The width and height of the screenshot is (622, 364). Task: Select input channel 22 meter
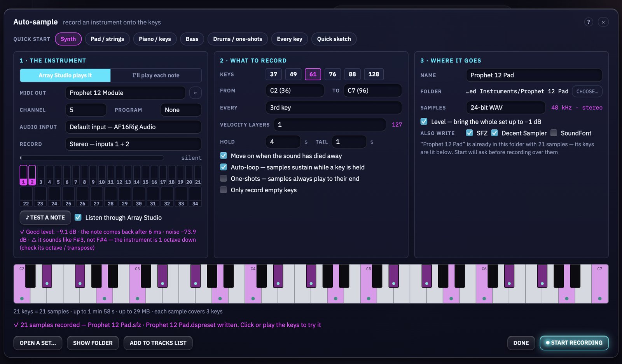point(26,197)
